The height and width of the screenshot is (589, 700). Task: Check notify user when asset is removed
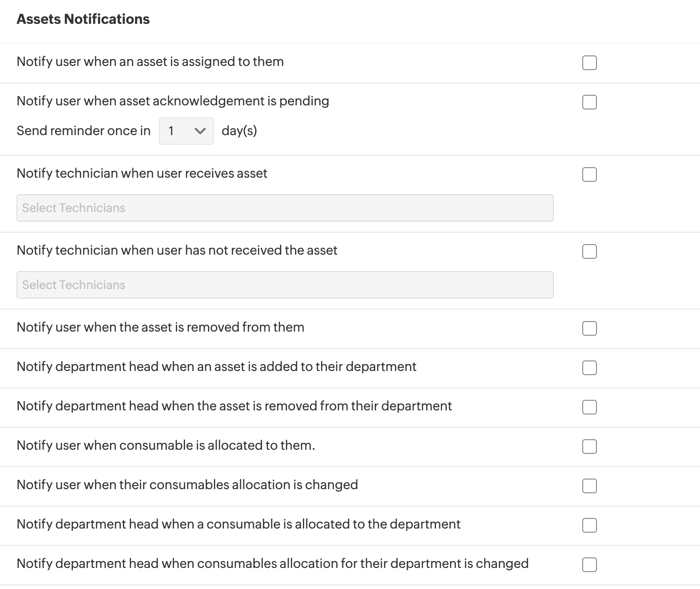[589, 328]
